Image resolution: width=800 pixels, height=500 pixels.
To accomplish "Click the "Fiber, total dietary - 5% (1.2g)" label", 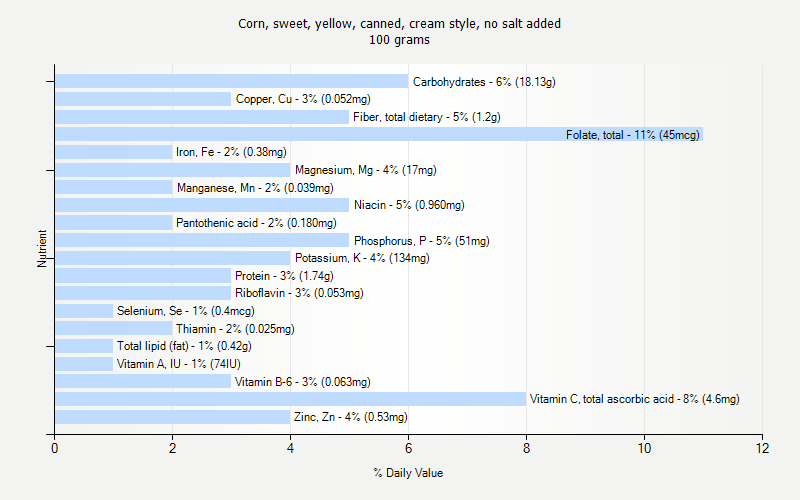I will click(427, 117).
